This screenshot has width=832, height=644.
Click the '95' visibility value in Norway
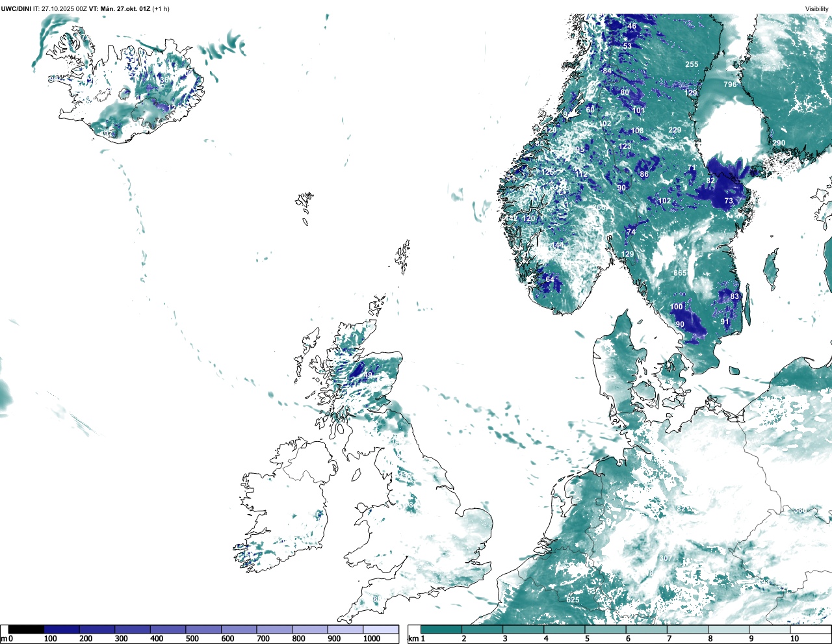(x=579, y=149)
